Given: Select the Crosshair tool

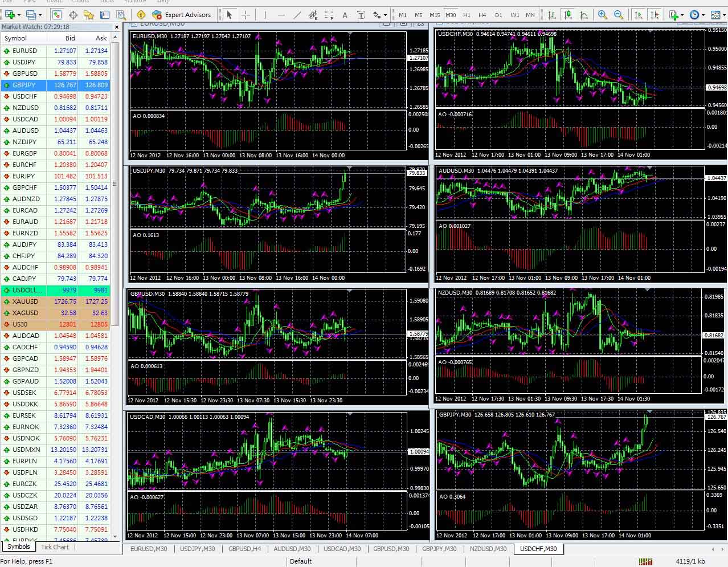Looking at the screenshot, I should 245,15.
